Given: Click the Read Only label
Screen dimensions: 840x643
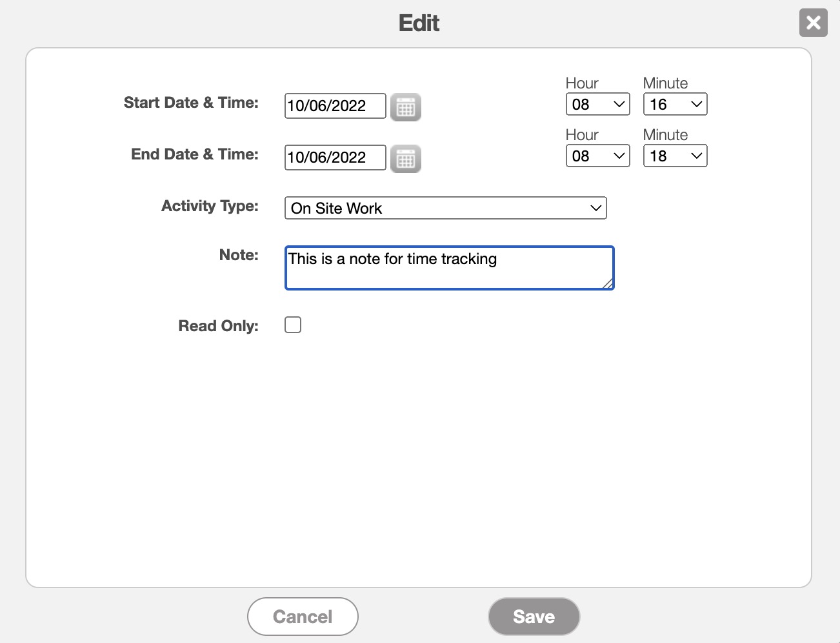Looking at the screenshot, I should point(218,326).
